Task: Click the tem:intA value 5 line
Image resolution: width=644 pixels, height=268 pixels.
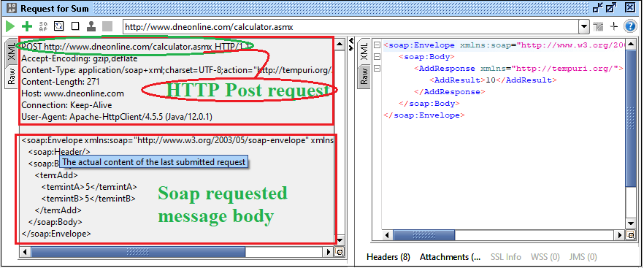Action: 89,187
